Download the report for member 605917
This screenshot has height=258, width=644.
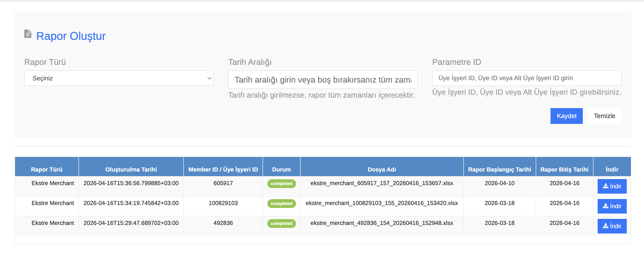tap(612, 186)
